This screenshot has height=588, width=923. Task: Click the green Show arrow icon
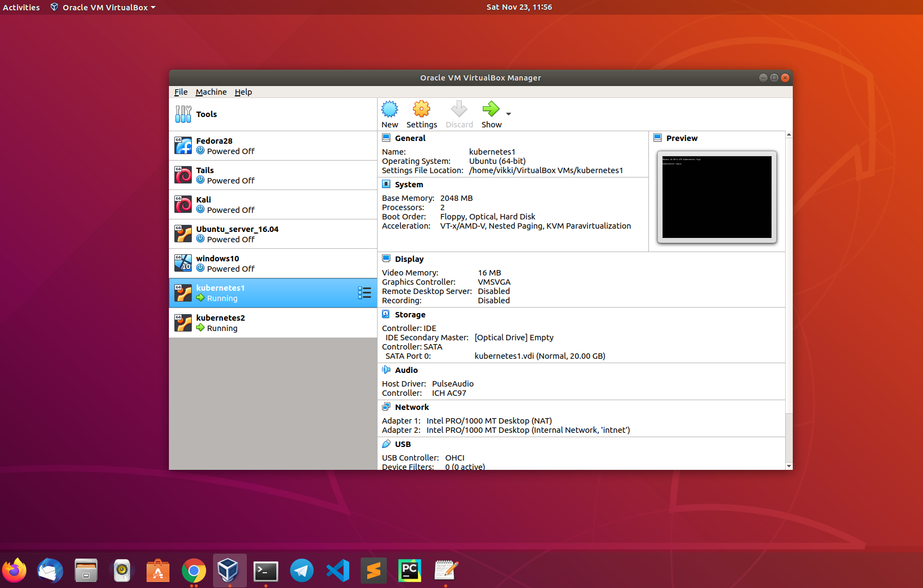coord(491,109)
